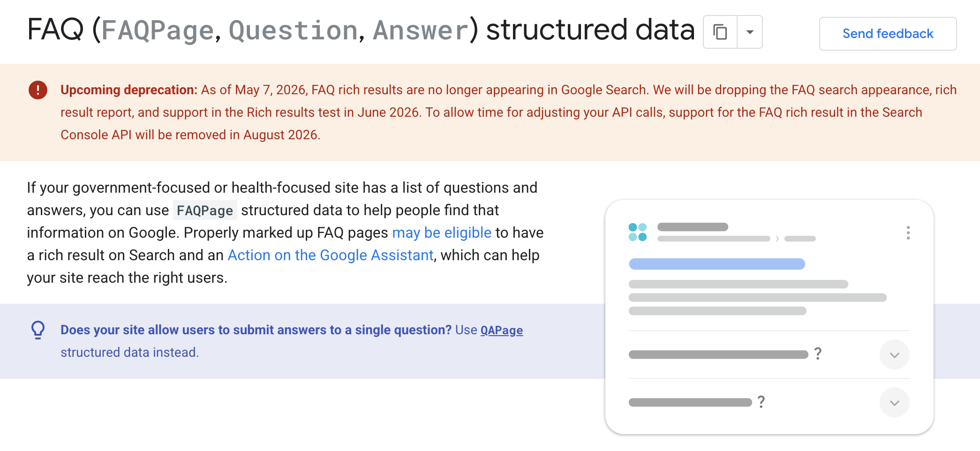This screenshot has width=980, height=451.
Task: Click the Send feedback button
Action: tap(888, 34)
